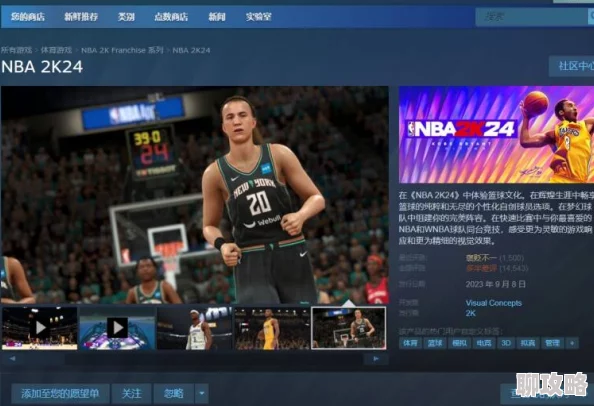Play the first arena video thumbnail
Screen dimensions: 594x406
point(40,328)
